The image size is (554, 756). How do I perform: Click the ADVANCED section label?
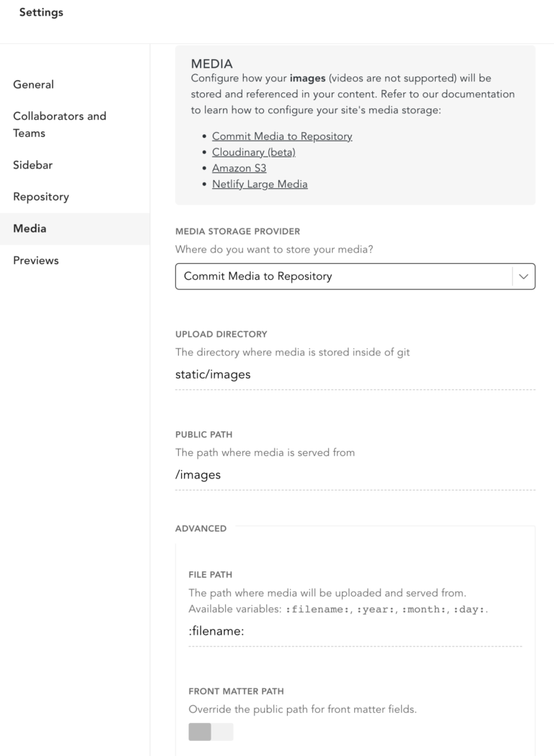tap(201, 529)
